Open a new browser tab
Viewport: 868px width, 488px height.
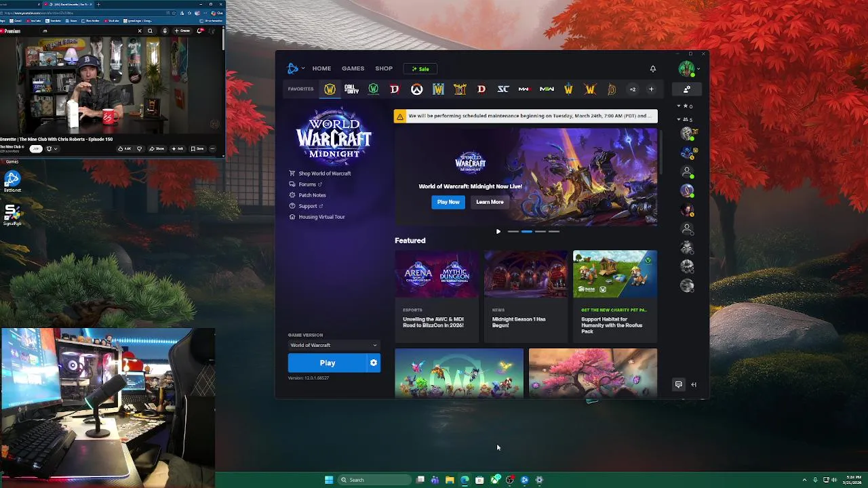(98, 4)
